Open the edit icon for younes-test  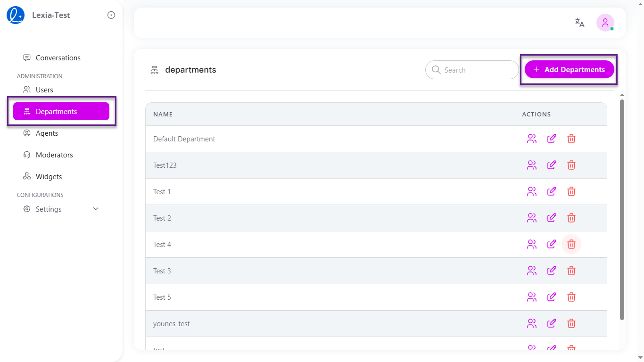tap(552, 323)
